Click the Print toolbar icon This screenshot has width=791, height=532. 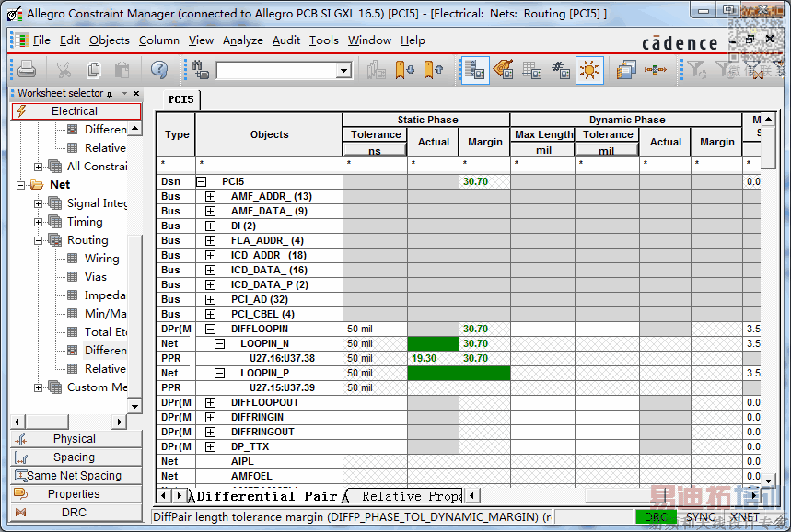coord(27,69)
